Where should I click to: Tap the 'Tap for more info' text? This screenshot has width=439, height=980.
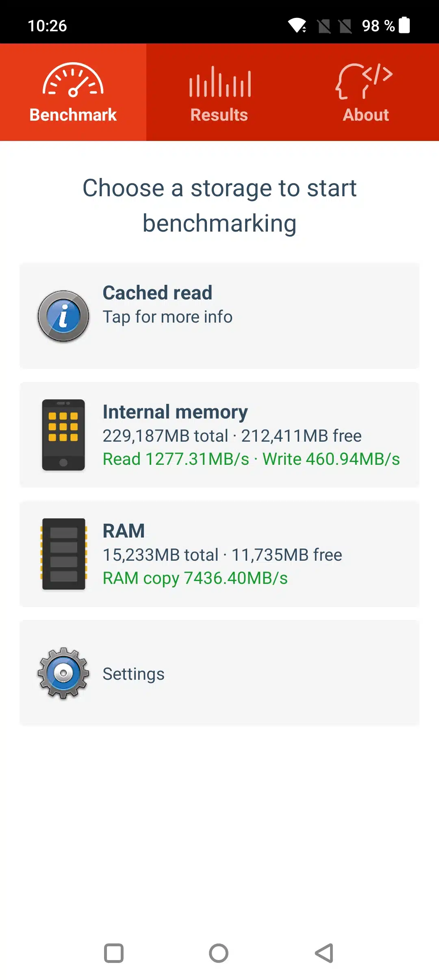pos(167,317)
